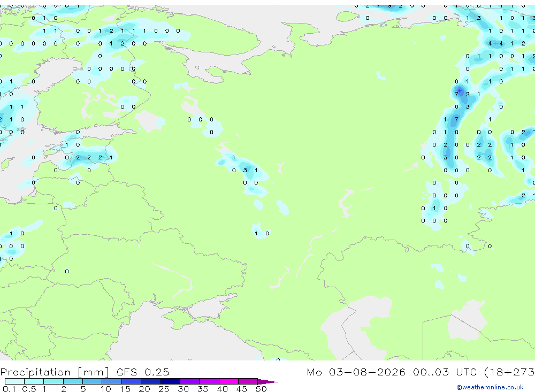Select the 40–45 mm magenta legend swatch
Image resolution: width=535 pixels, height=392 pixels.
tap(228, 381)
